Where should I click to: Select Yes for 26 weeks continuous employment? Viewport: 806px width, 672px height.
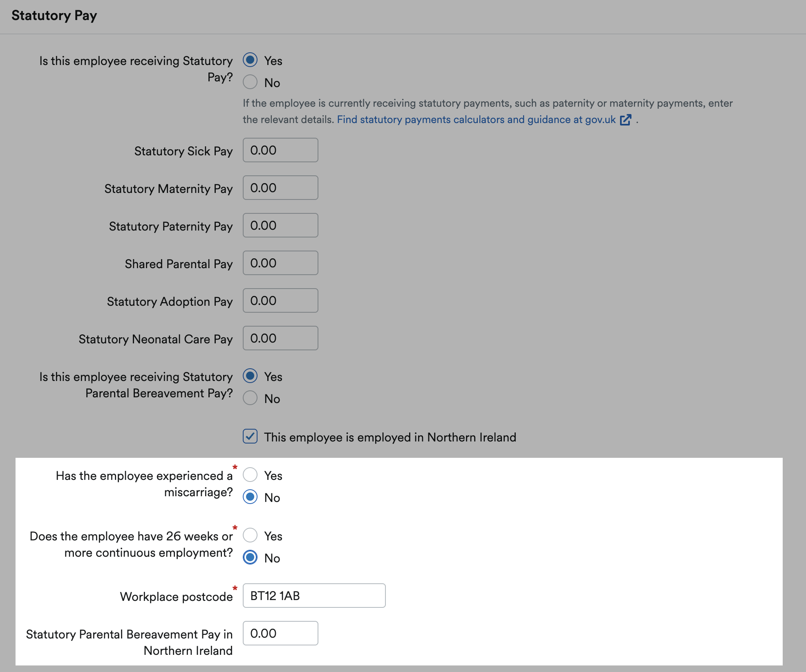(x=250, y=535)
